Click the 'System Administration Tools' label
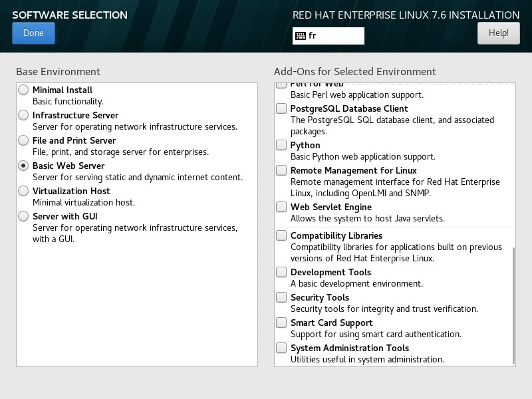This screenshot has height=399, width=532. (350, 348)
